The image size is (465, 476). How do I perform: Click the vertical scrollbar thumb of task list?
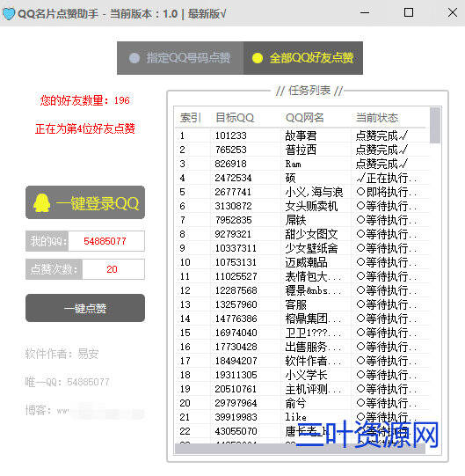435,125
